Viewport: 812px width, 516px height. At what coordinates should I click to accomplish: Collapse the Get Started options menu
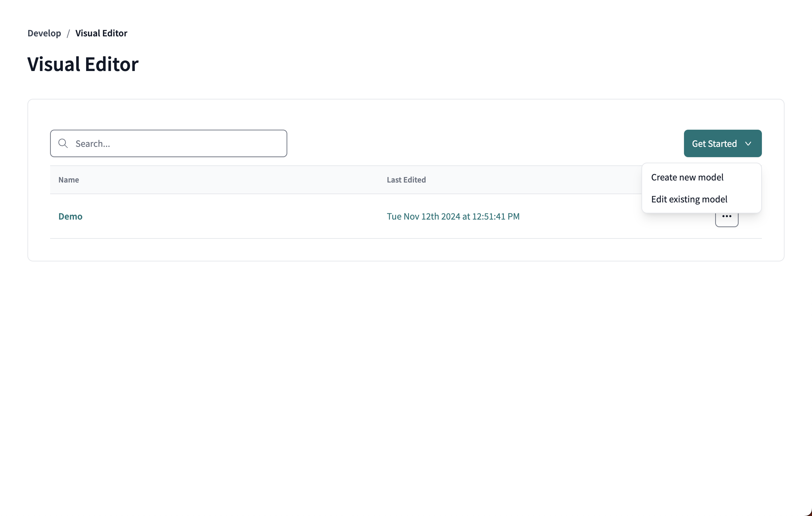pyautogui.click(x=722, y=143)
